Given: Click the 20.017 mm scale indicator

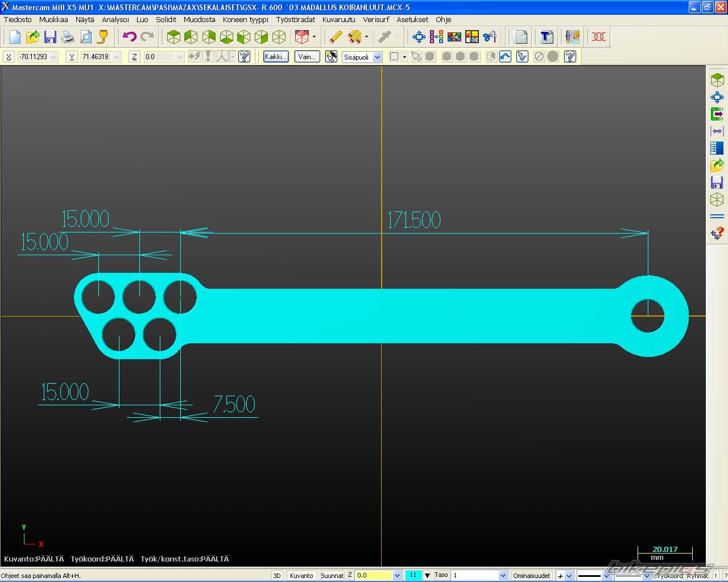Looking at the screenshot, I should (665, 553).
